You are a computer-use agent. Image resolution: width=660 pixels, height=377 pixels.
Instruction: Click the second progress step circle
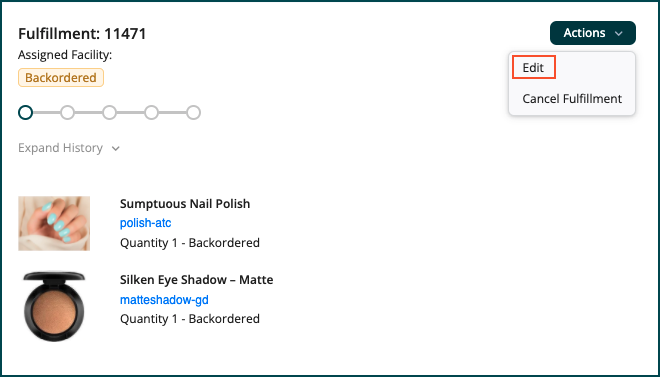67,113
